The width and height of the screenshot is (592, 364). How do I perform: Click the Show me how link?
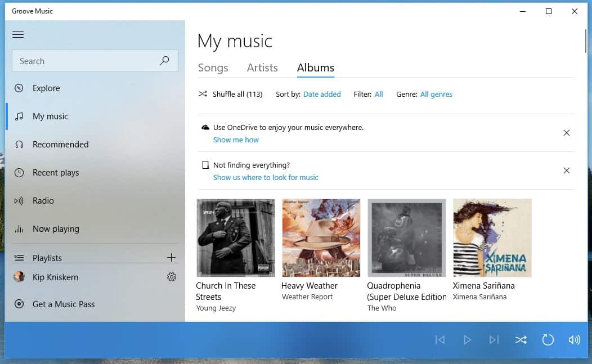point(236,140)
